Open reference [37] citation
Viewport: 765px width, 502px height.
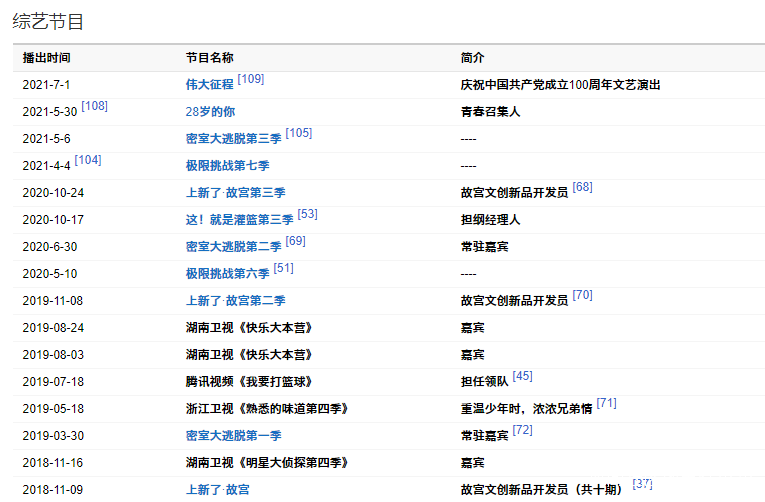643,484
